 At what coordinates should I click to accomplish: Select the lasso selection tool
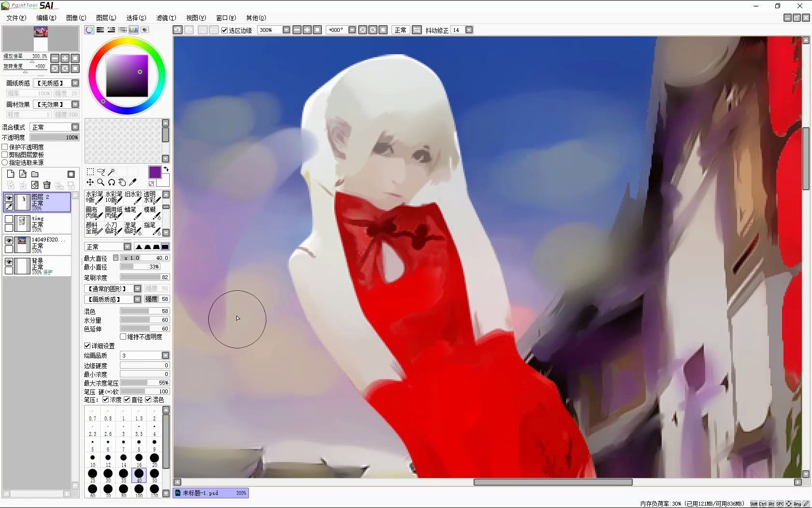(x=101, y=172)
